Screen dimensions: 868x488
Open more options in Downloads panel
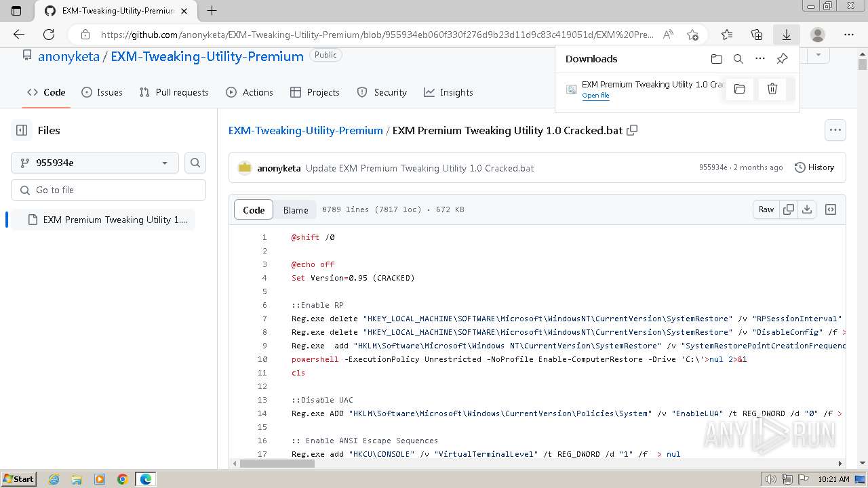tap(760, 59)
